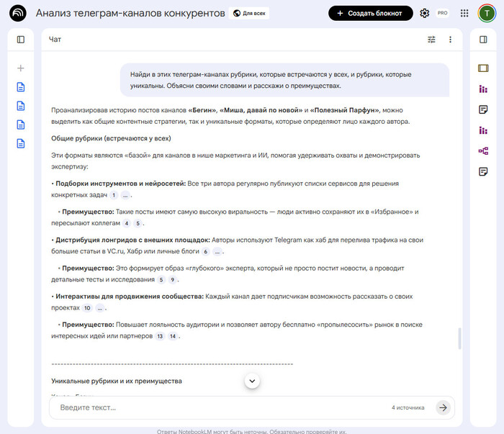504x434 pixels.
Task: Click the scroll-down chevron button in chat
Action: (252, 380)
